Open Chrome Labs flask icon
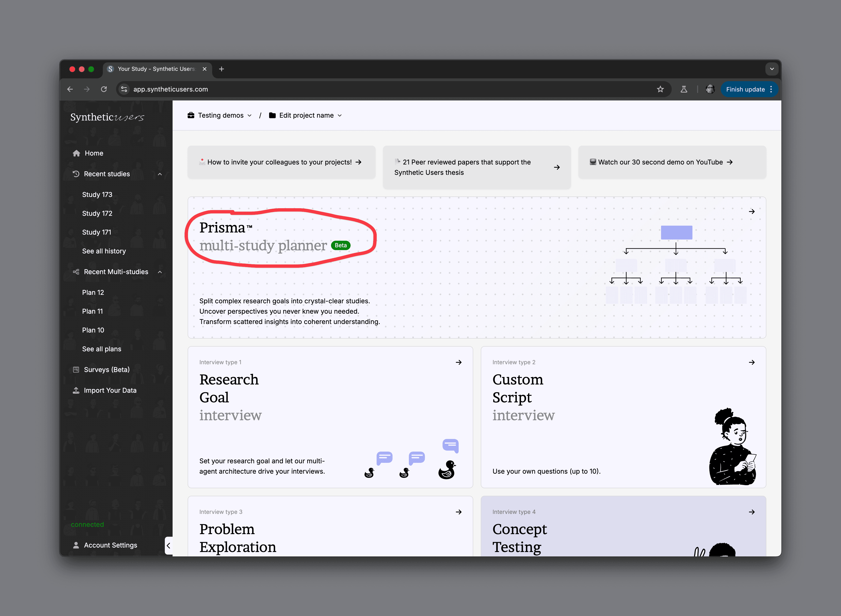841x616 pixels. 683,89
